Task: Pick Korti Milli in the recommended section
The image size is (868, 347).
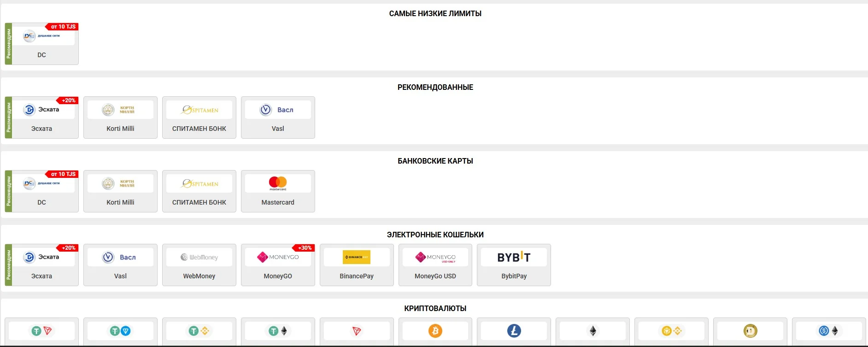Action: click(120, 118)
